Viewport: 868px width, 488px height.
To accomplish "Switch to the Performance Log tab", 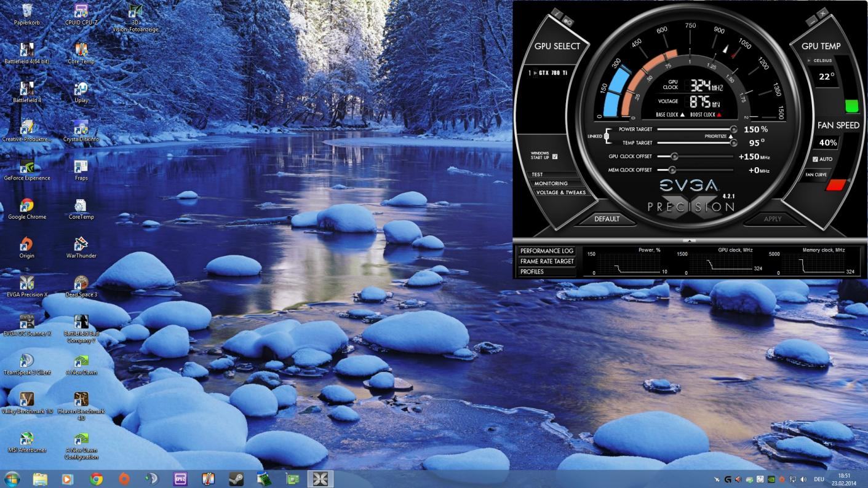I will click(546, 251).
